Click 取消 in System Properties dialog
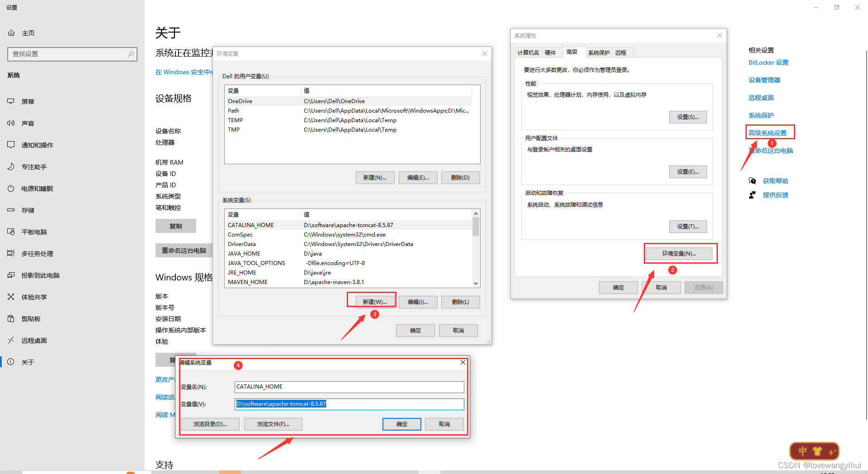Viewport: 868px width, 474px height. [661, 287]
